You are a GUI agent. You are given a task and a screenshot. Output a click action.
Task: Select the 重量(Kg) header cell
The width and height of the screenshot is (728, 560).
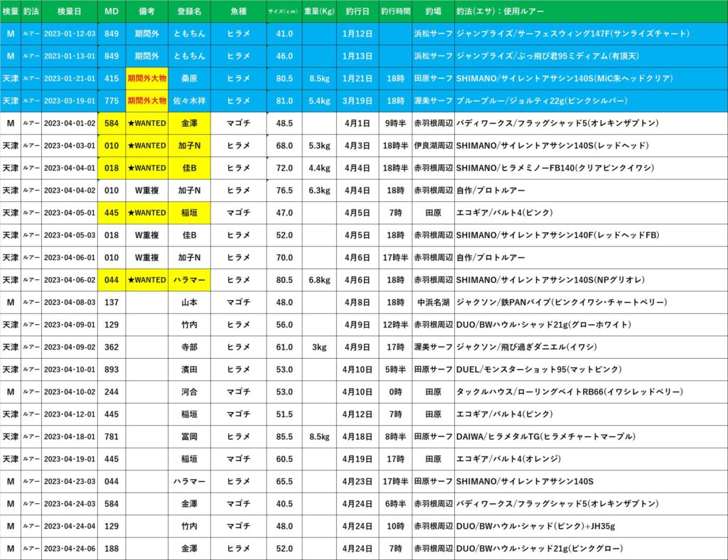tap(319, 12)
